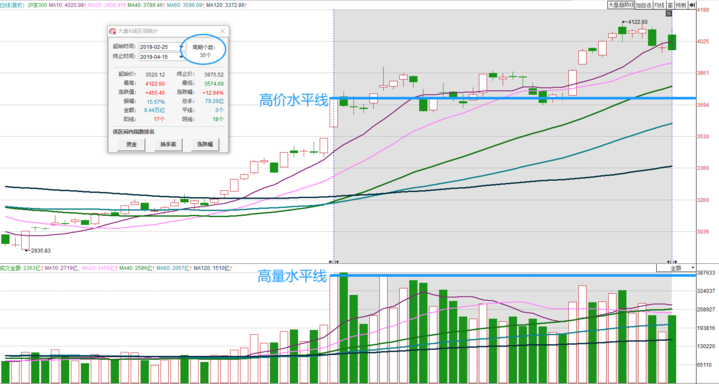Click the 窗 icon button in top toolbar
719x384 pixels.
pyautogui.click(x=670, y=5)
